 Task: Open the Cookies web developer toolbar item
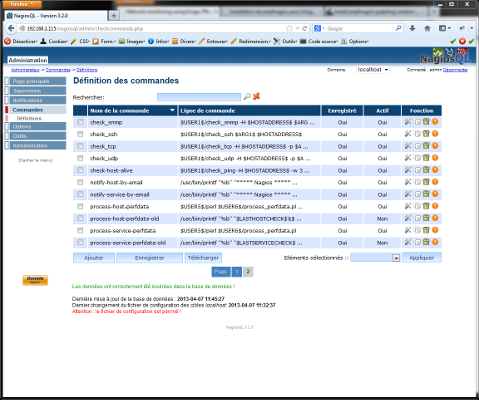point(54,41)
